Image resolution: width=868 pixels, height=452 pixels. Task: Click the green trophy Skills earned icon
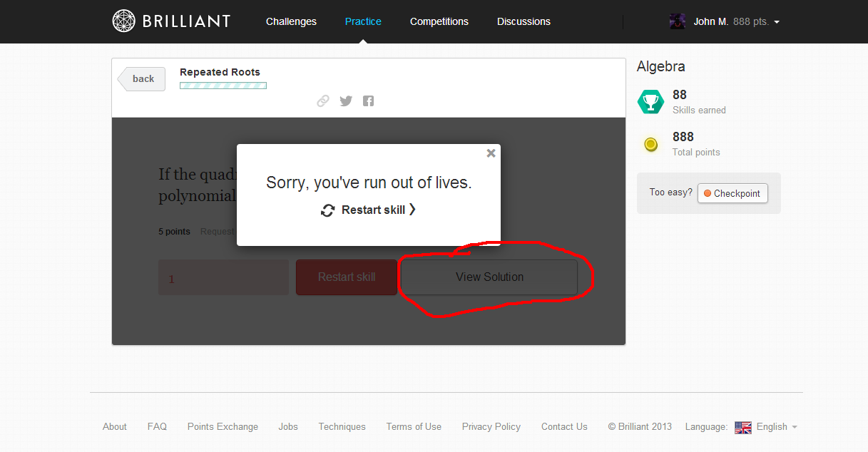pyautogui.click(x=650, y=101)
